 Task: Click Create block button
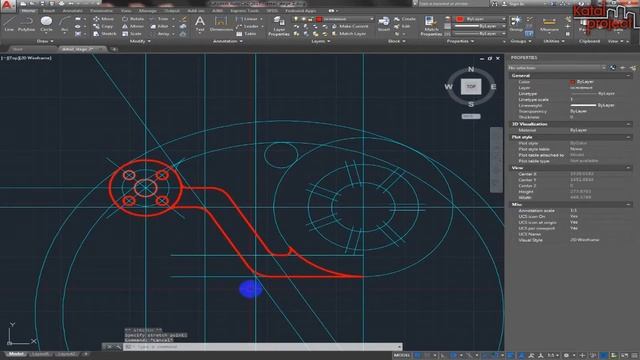405,19
